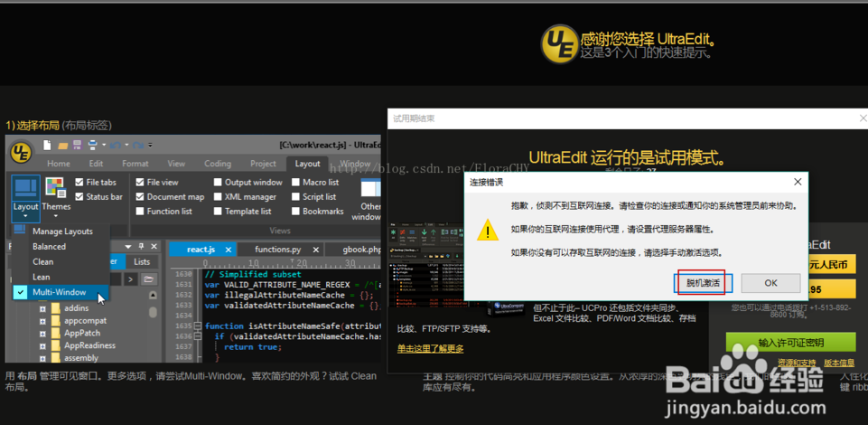Viewport: 868px width, 425px height.
Task: Click OK in the connection error dialog
Action: [770, 283]
